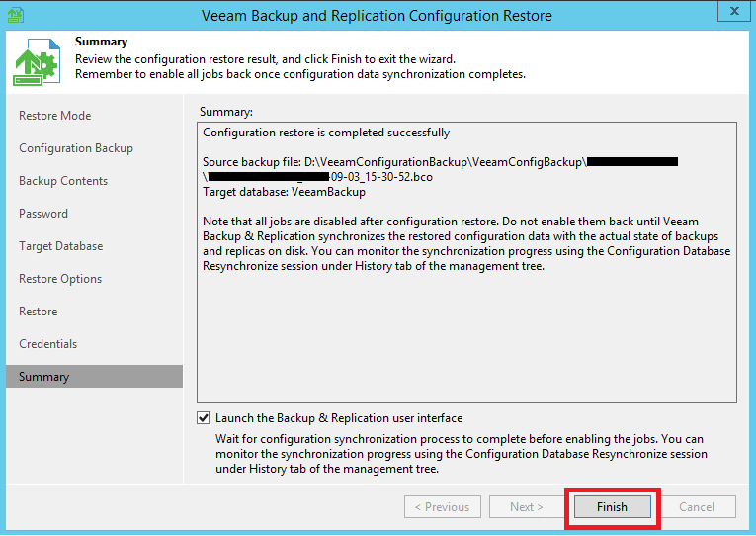Click the 'Review the configuration restore result' line
Image resolution: width=756 pixels, height=536 pixels.
click(x=265, y=59)
